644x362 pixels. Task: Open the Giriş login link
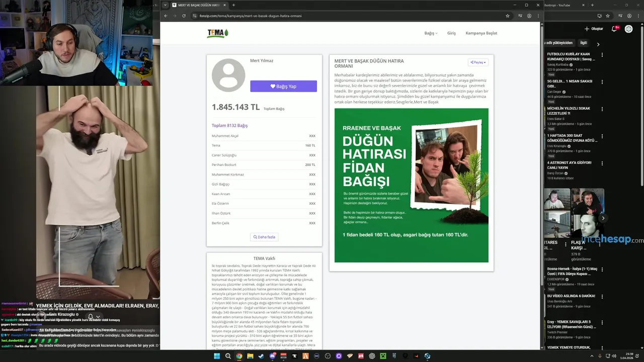click(451, 33)
